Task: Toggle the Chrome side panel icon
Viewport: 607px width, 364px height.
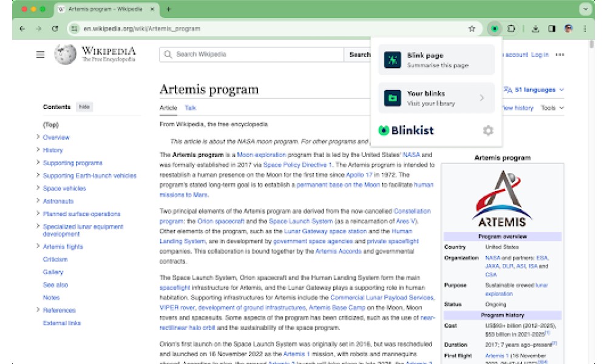Action: pyautogui.click(x=552, y=29)
